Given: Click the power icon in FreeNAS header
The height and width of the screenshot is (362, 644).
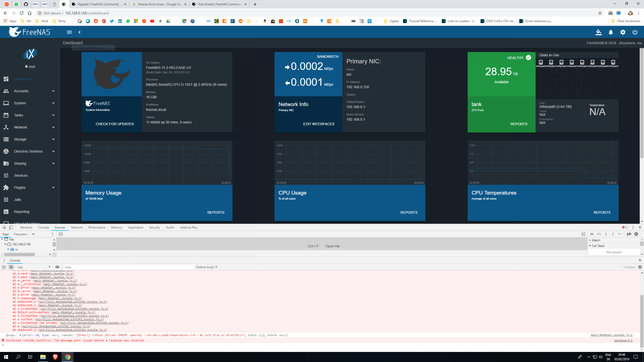Looking at the screenshot, I should 635,32.
